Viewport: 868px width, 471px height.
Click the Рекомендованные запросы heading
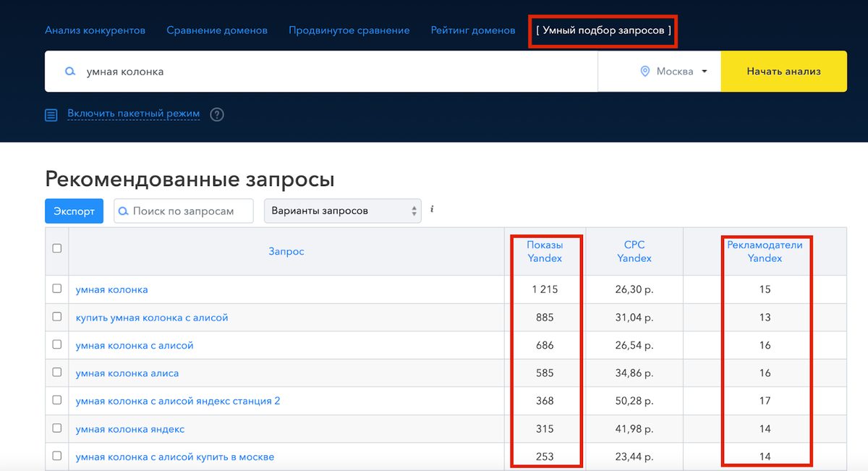[x=190, y=179]
